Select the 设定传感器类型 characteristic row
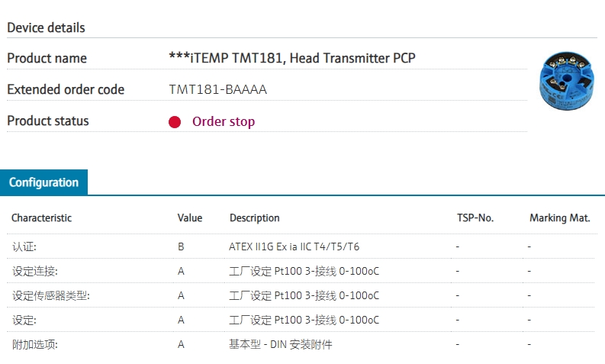 pyautogui.click(x=301, y=295)
